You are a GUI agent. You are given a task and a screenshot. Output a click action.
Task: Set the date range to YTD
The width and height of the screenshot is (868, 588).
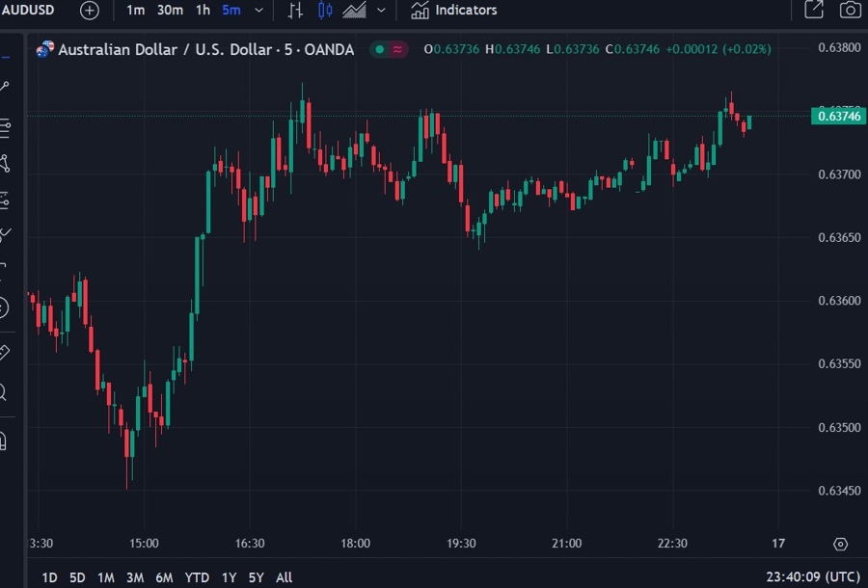click(x=197, y=577)
